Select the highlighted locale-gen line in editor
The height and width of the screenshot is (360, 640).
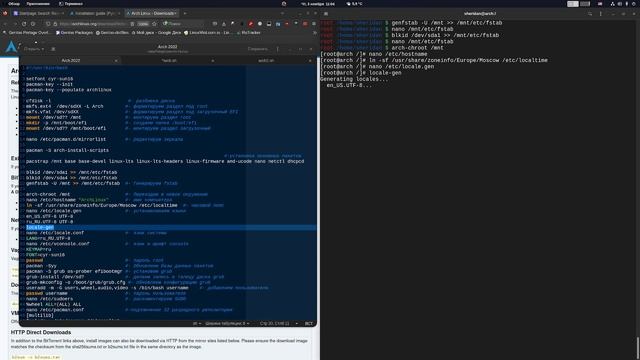pyautogui.click(x=40, y=227)
